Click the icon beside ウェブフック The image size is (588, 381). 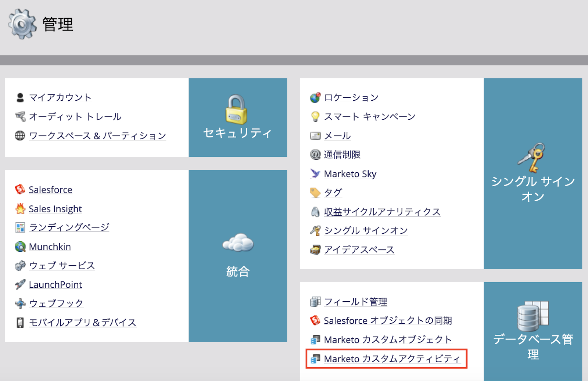20,303
